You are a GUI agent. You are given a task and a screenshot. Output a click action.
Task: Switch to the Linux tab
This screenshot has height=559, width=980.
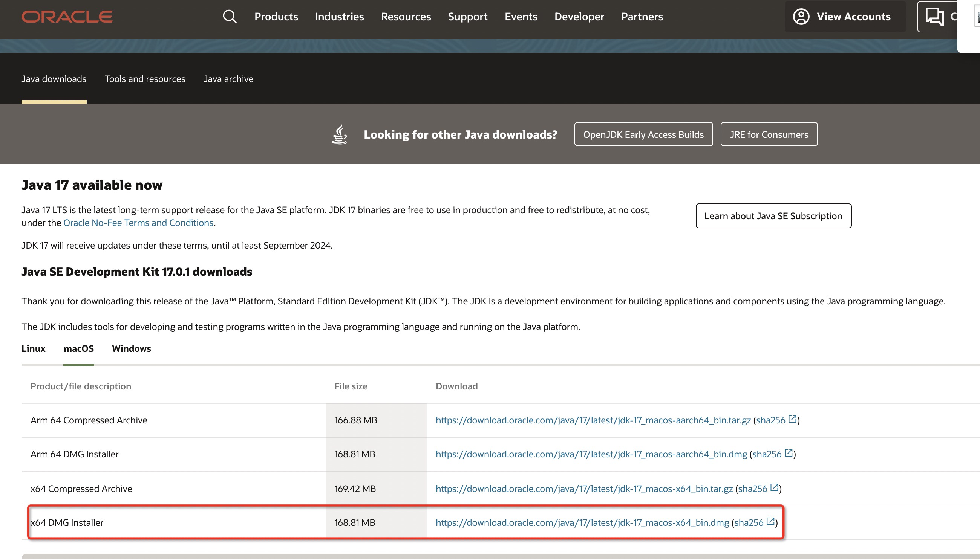click(33, 348)
